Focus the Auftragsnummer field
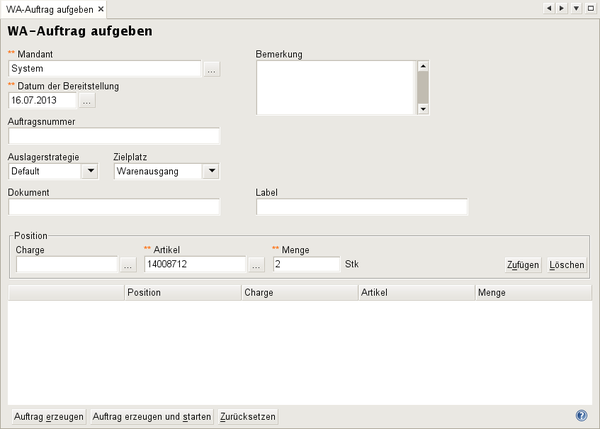 point(114,136)
